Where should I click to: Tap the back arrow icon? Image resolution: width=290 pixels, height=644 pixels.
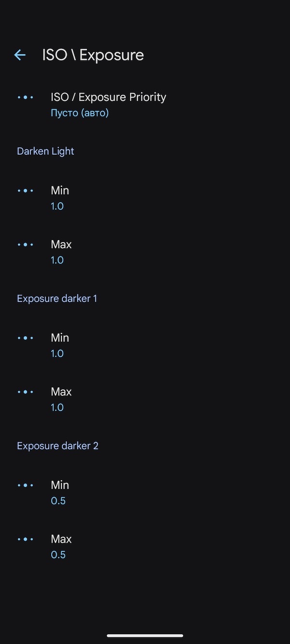click(19, 55)
